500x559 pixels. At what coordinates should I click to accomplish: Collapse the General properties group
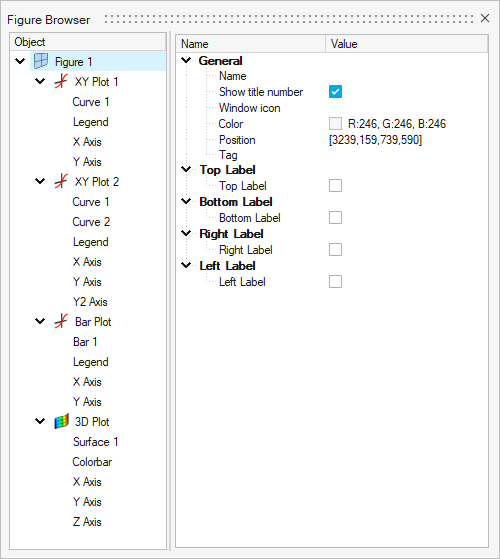coord(186,60)
